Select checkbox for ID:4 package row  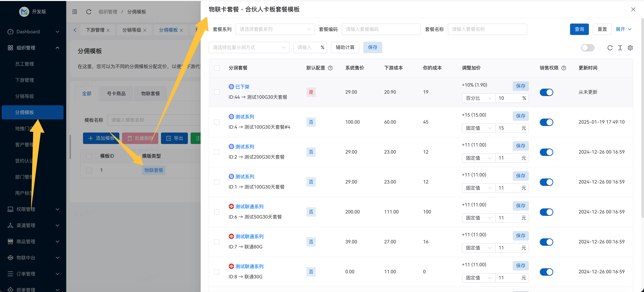[217, 122]
